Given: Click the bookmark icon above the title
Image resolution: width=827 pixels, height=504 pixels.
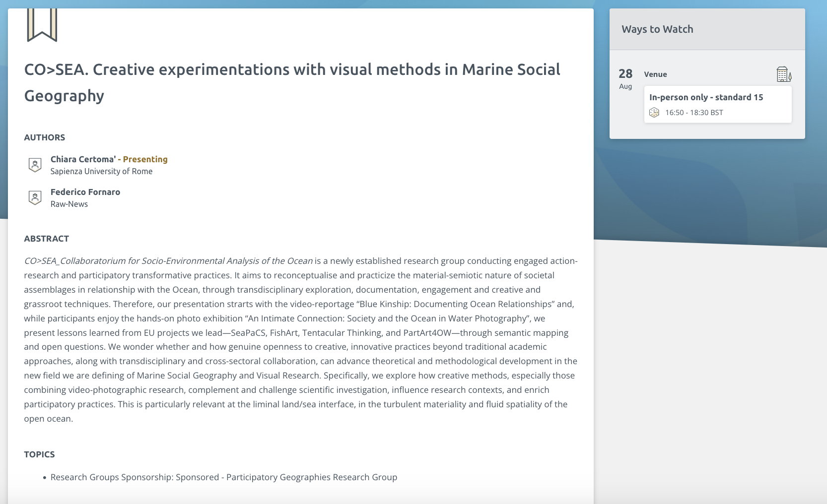Looking at the screenshot, I should 42,25.
